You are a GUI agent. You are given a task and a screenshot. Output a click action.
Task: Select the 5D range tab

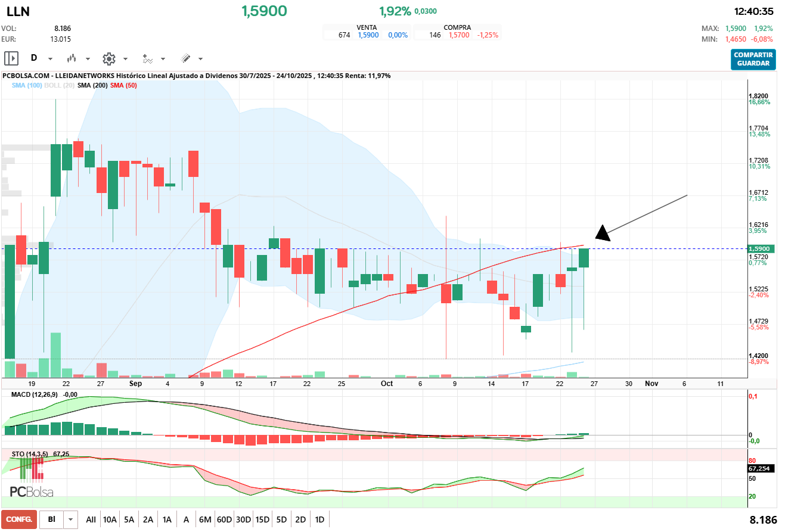[x=281, y=519]
